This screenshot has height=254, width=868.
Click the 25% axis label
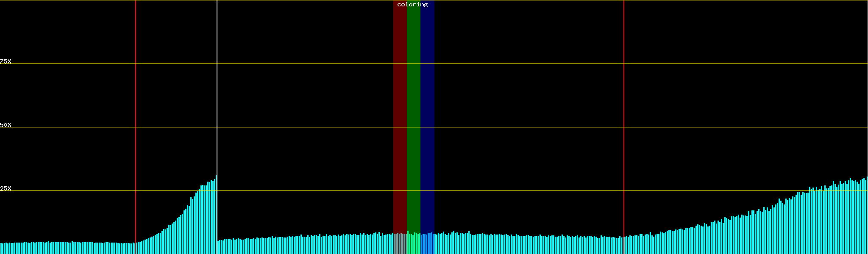(6, 188)
